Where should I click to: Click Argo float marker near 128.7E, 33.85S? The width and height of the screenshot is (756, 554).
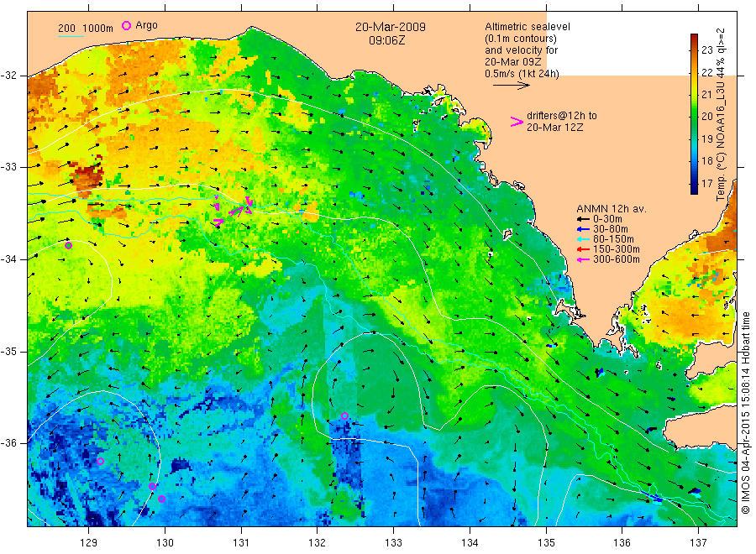(69, 245)
